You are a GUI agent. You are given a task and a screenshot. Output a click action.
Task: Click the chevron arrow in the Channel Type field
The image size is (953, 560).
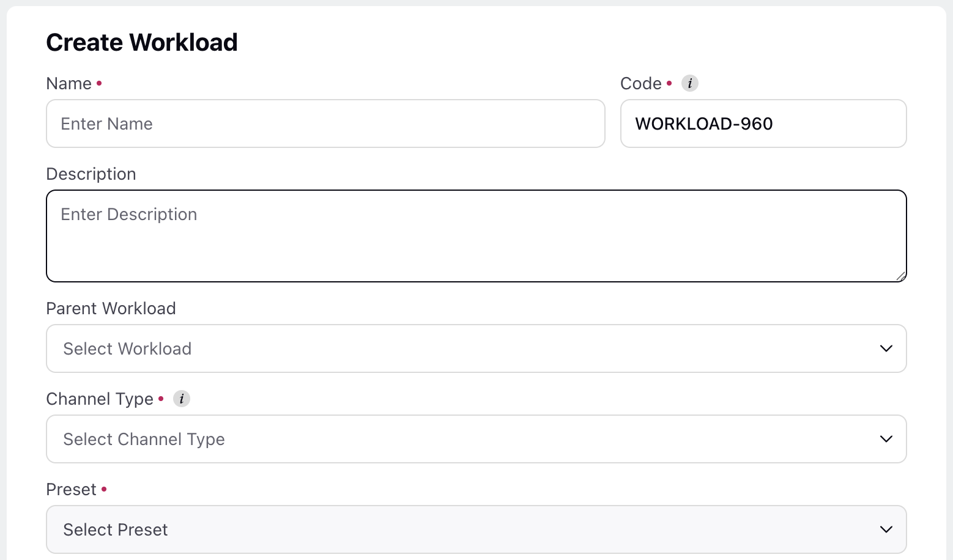point(886,439)
